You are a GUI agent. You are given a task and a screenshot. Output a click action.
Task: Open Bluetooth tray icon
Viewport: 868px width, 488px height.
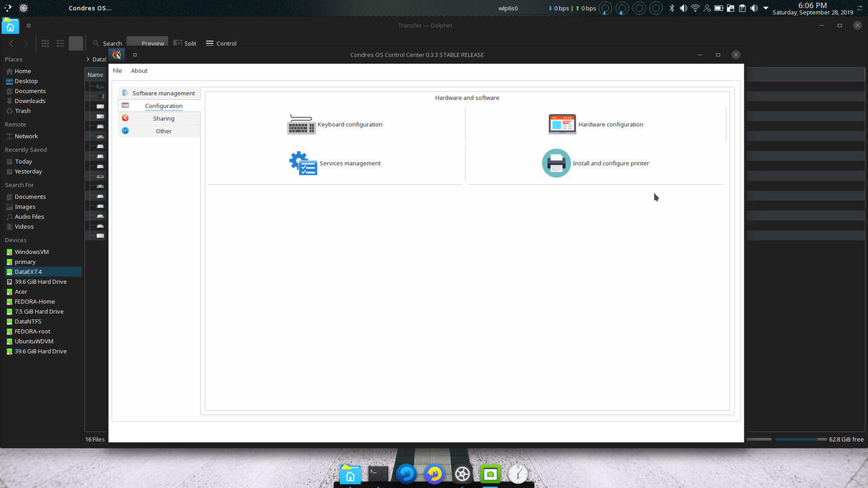[671, 8]
